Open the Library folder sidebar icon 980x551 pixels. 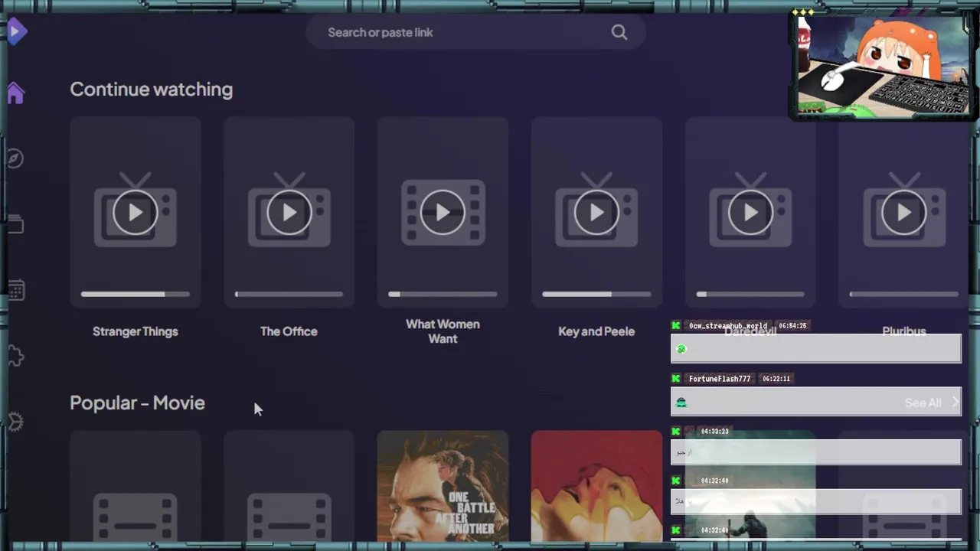point(15,224)
